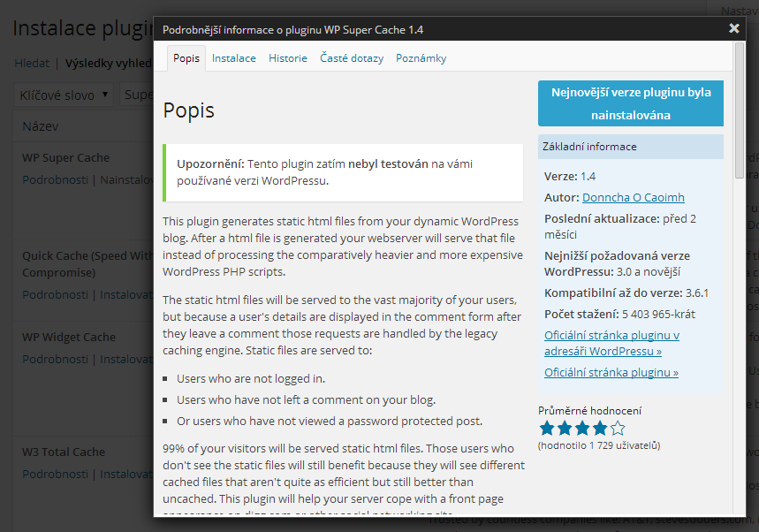Click the Hledat link in background page

click(x=32, y=64)
